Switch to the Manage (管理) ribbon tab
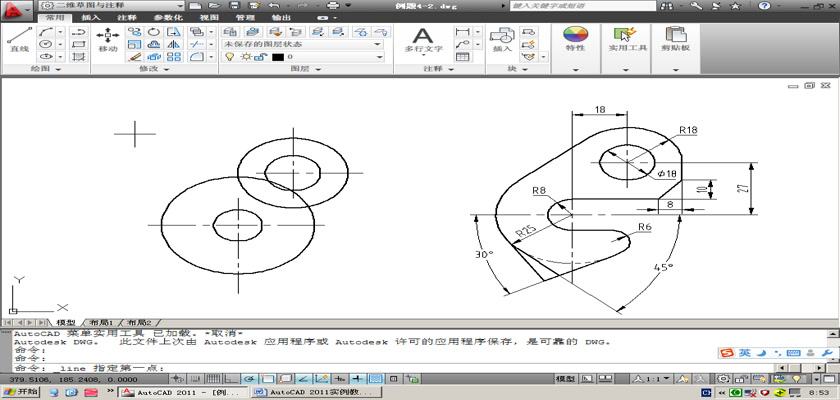 click(245, 17)
